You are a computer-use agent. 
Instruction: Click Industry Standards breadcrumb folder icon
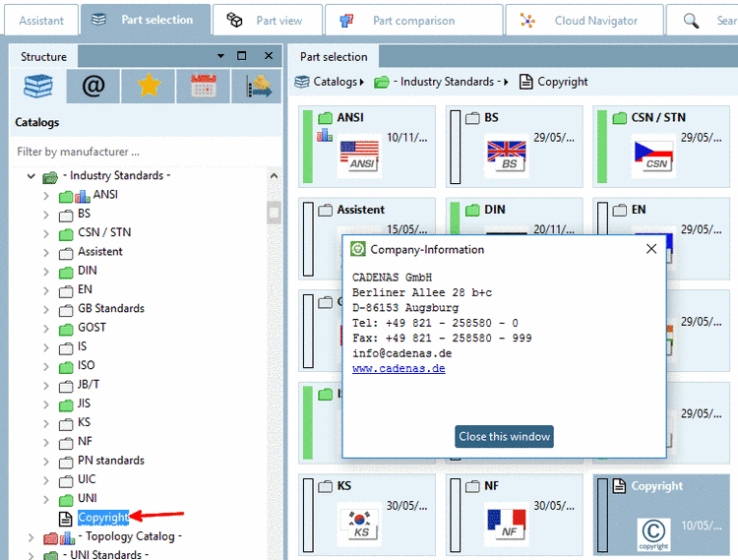click(x=382, y=83)
